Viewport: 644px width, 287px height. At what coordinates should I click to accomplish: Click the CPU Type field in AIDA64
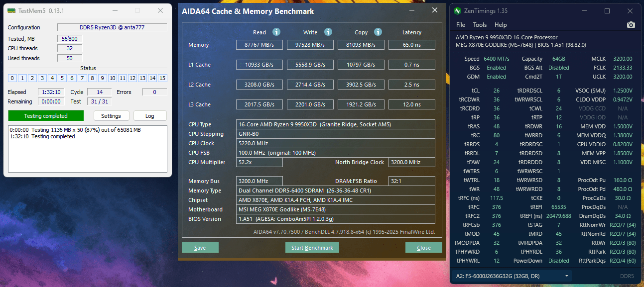(x=336, y=124)
